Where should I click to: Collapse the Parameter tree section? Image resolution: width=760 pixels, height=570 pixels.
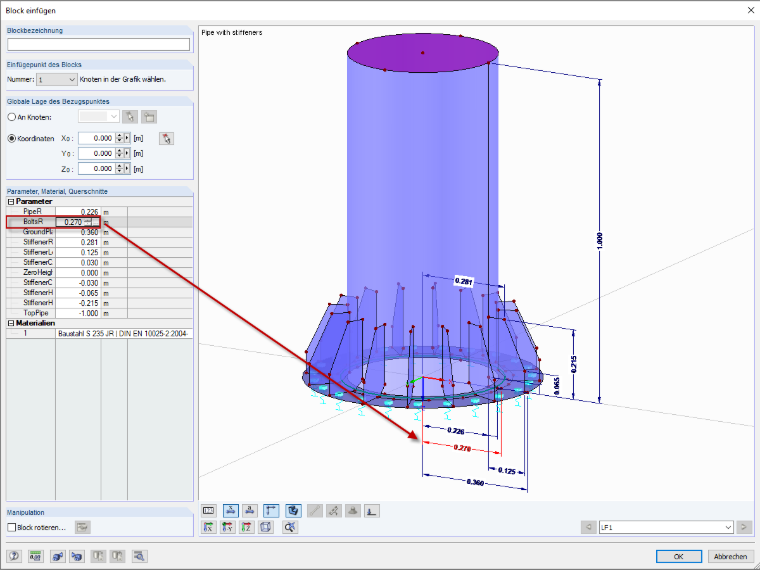11,202
